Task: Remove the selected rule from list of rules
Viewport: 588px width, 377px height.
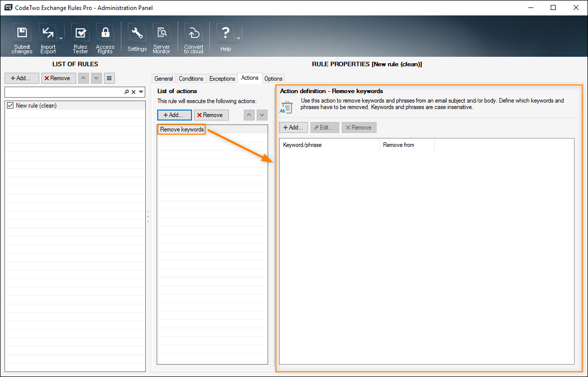Action: coord(59,78)
